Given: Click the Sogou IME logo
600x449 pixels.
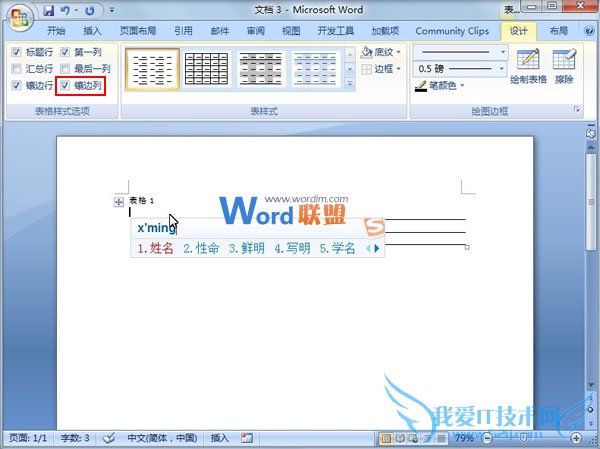Looking at the screenshot, I should point(374,227).
